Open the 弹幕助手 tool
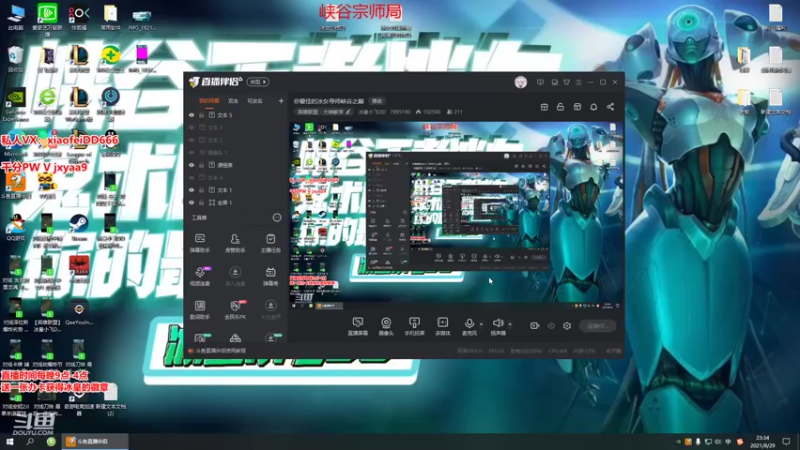The height and width of the screenshot is (450, 800). [200, 243]
